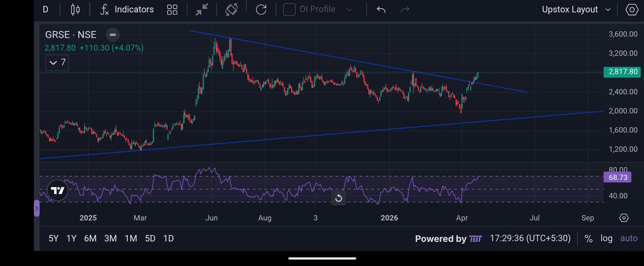Select the 6M range
The width and height of the screenshot is (644, 266).
90,239
